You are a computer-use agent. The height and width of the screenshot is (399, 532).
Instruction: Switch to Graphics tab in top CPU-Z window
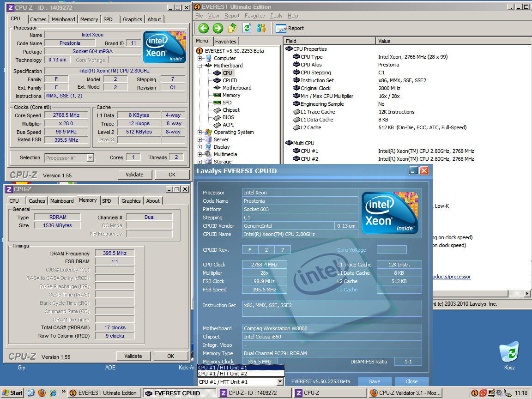click(x=133, y=19)
